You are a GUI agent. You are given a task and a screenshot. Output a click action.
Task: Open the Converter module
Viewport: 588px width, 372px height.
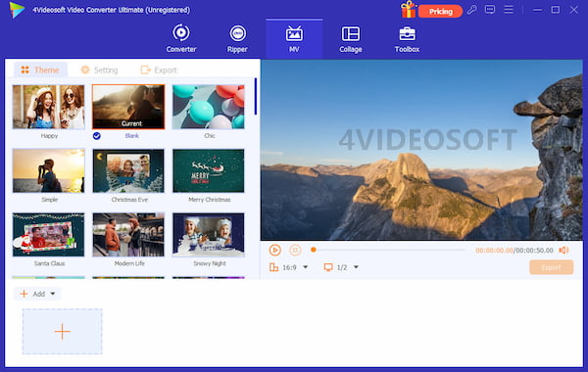pos(181,38)
